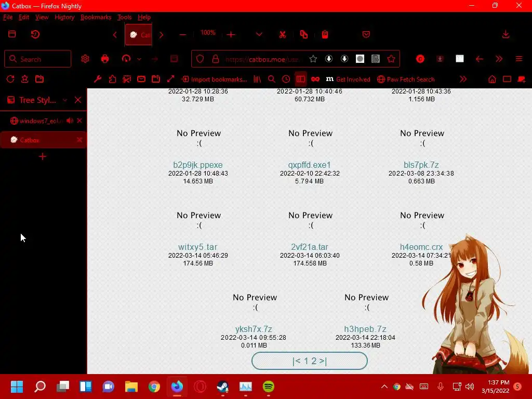Open the list all tabs chevron
Screen dimensions: 532x399
point(259,35)
